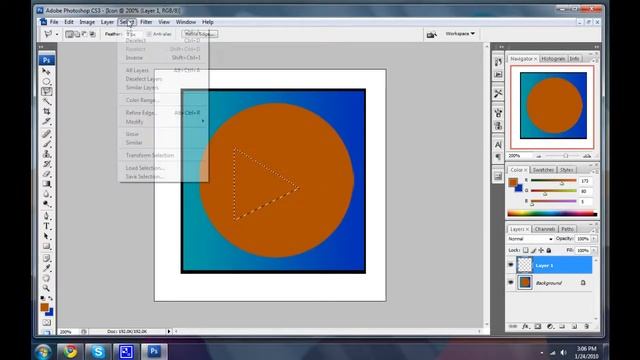Add layer mask icon

pyautogui.click(x=538, y=327)
